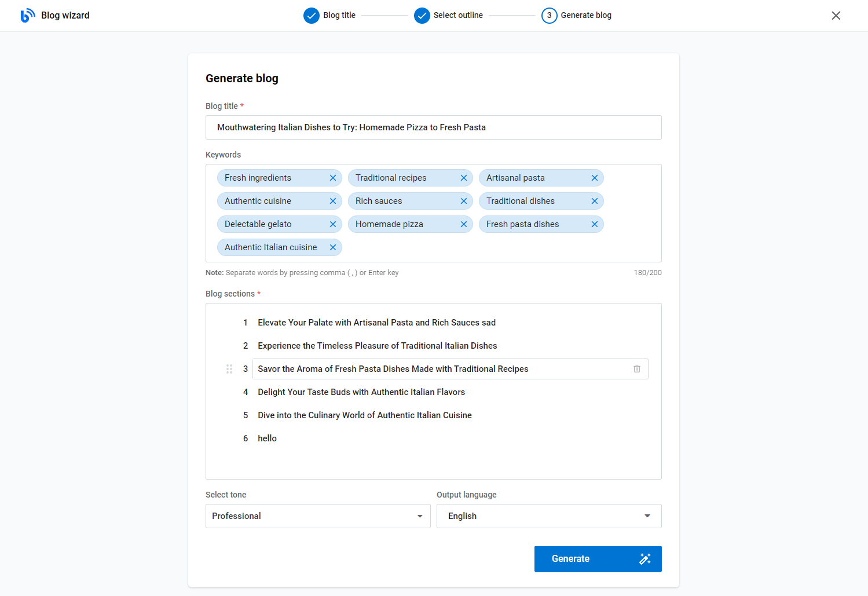Delete section 3 with trash icon
Screen dimensions: 868x596
coord(637,369)
